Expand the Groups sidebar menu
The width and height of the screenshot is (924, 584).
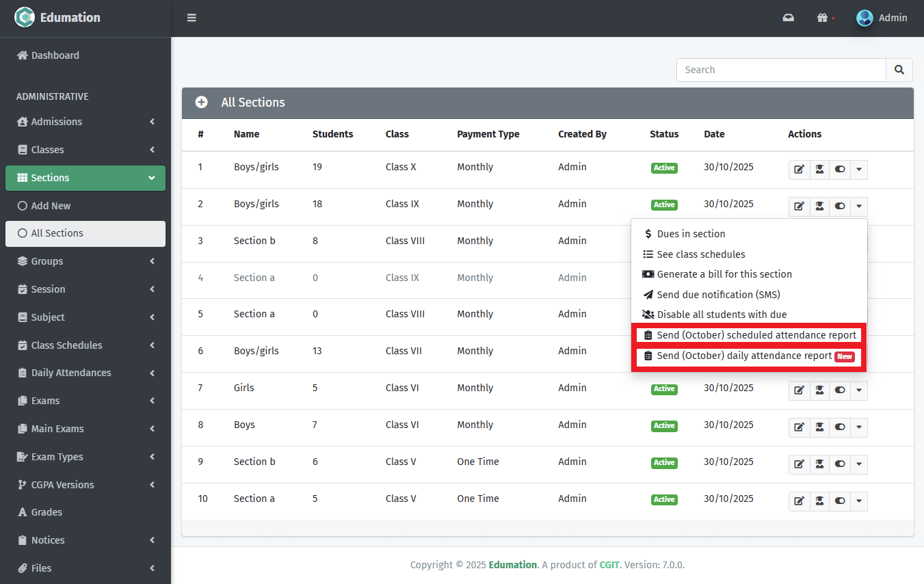85,261
